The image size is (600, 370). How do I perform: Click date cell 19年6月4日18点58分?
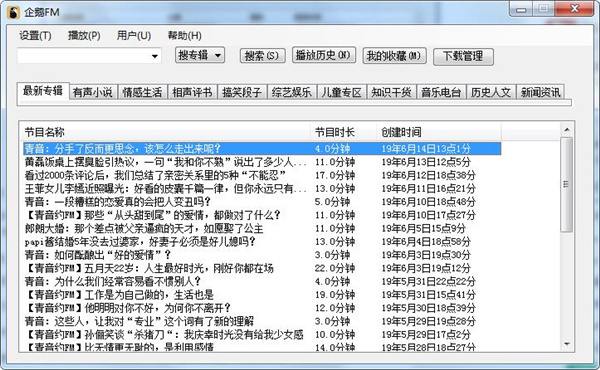[426, 242]
